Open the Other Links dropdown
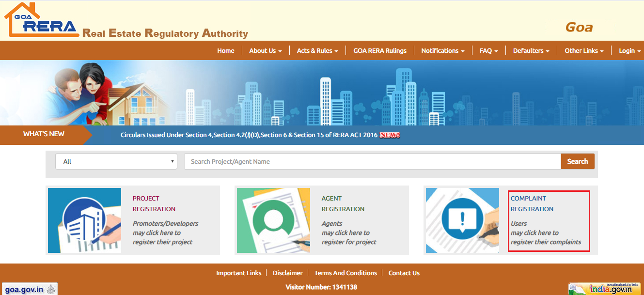This screenshot has height=295, width=644. 583,50
